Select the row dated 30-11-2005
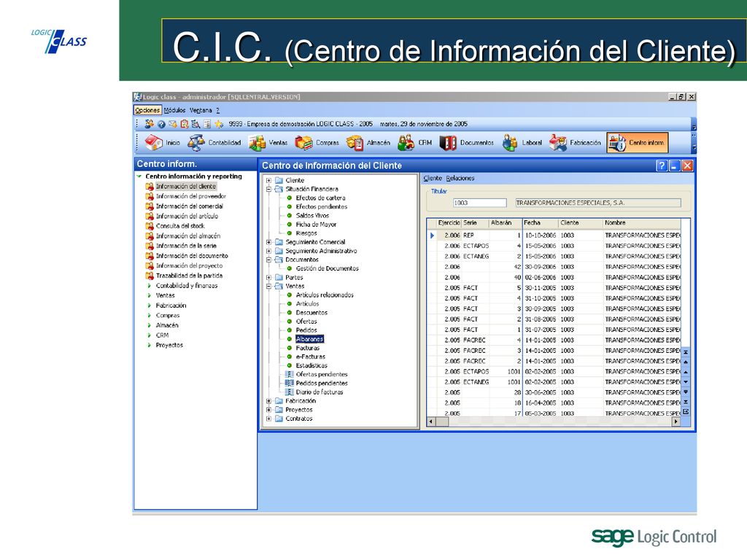The width and height of the screenshot is (747, 560). [x=554, y=287]
